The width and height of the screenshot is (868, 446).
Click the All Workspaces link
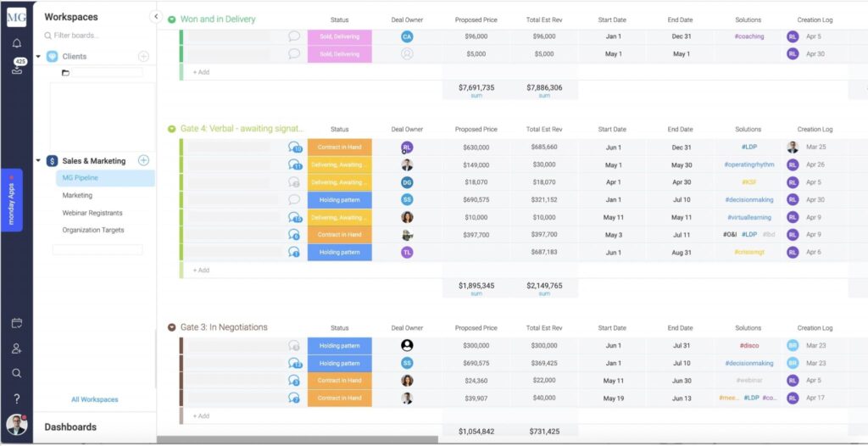[x=94, y=399]
